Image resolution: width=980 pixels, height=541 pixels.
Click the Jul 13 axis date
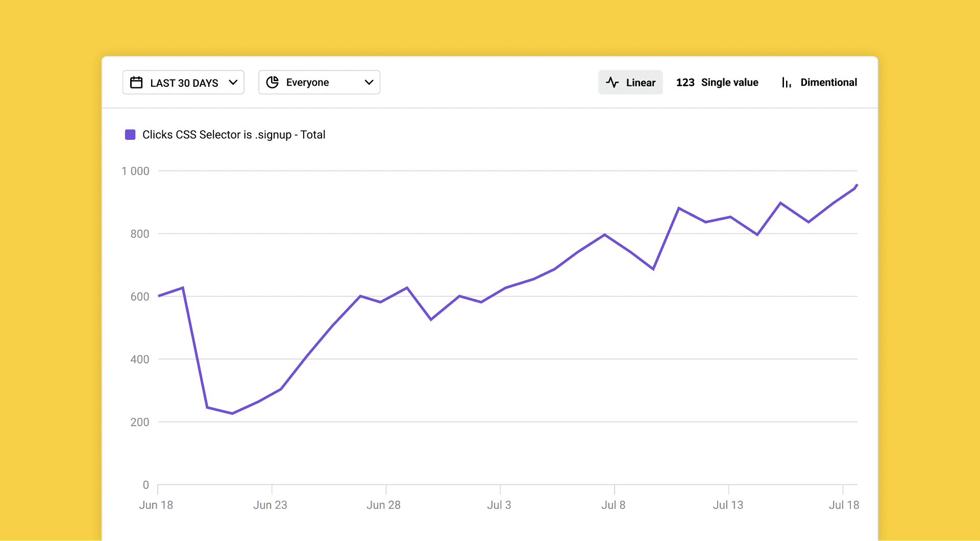(728, 505)
